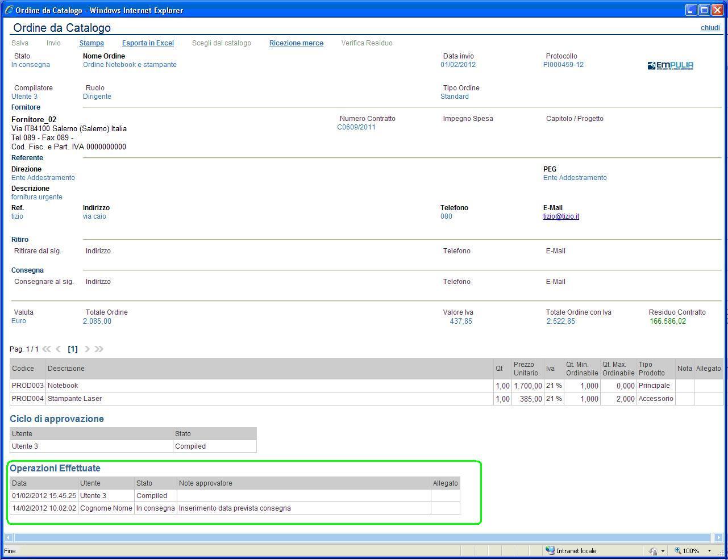Click Note approvatore column header
The image size is (728, 560).
304,483
